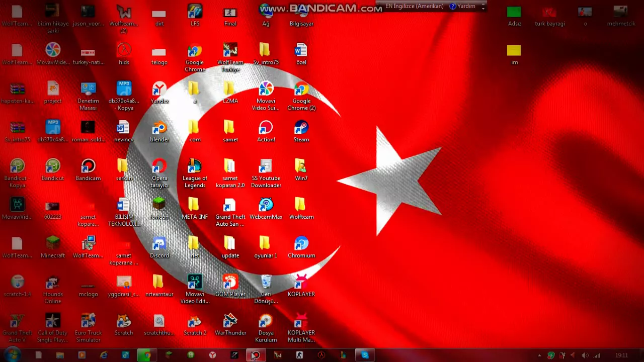
Task: Click the Yardım help button
Action: click(462, 7)
